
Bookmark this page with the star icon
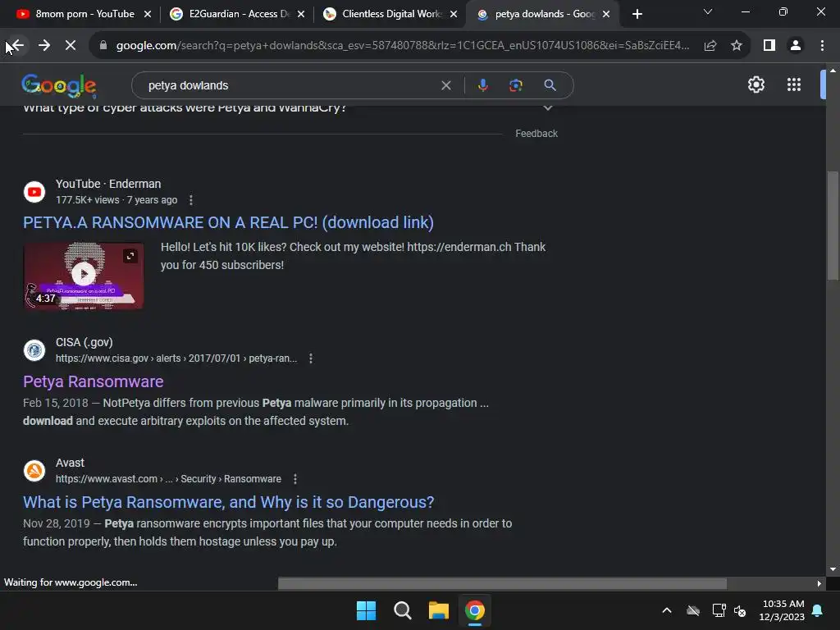[737, 46]
